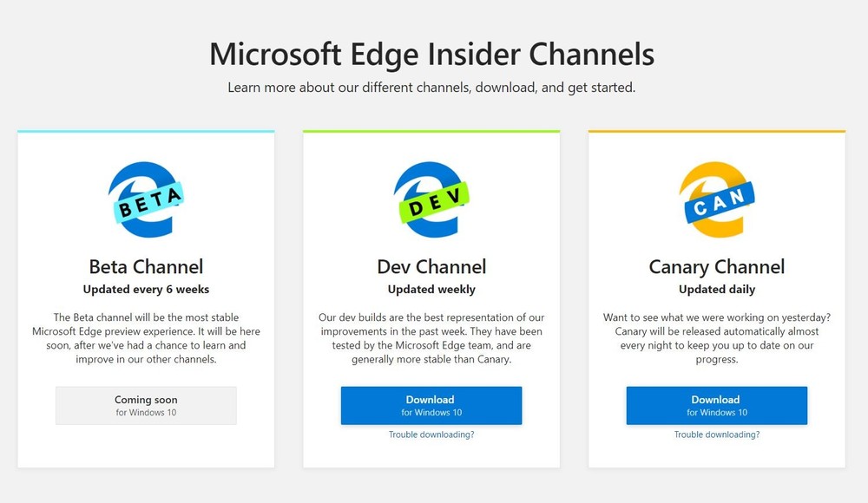Download the Dev Channel build

point(431,405)
